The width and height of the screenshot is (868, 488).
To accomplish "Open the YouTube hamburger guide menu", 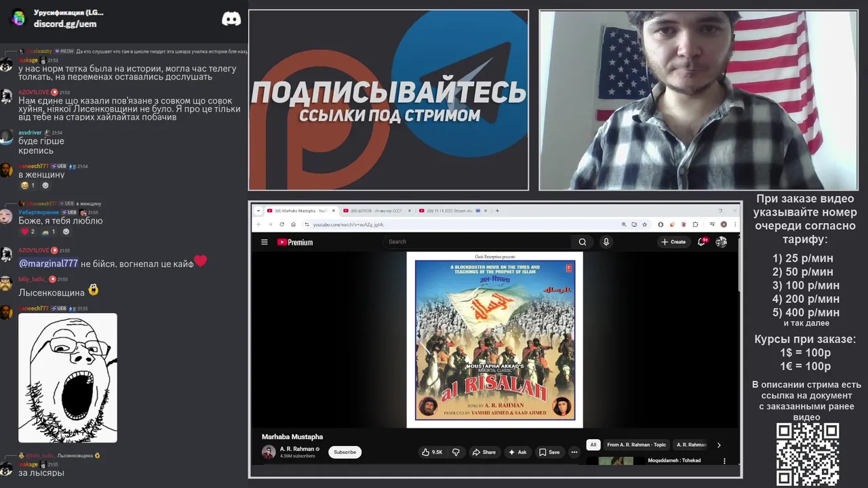I will click(264, 242).
